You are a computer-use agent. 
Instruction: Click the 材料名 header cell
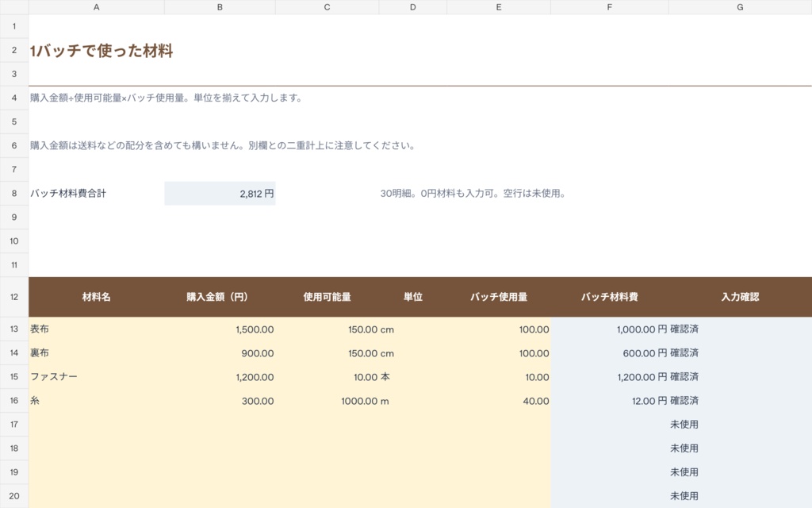click(96, 297)
